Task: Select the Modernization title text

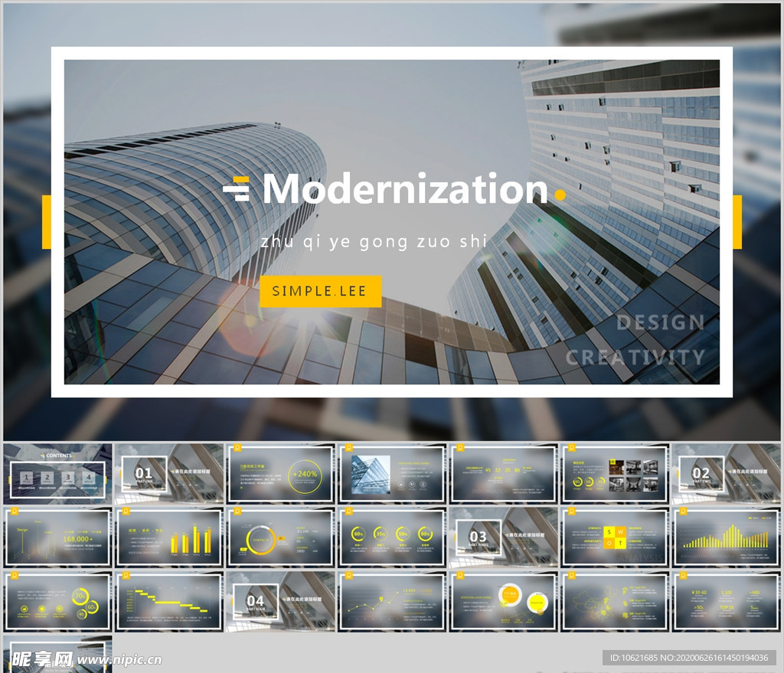Action: pos(406,189)
